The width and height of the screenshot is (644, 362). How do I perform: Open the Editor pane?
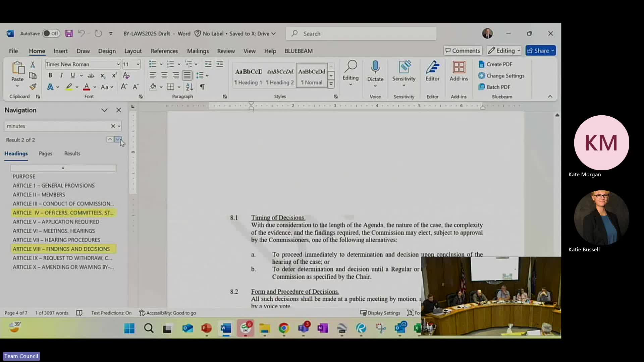[x=432, y=72]
